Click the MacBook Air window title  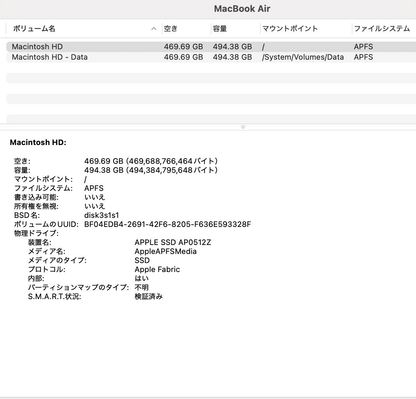pyautogui.click(x=242, y=9)
